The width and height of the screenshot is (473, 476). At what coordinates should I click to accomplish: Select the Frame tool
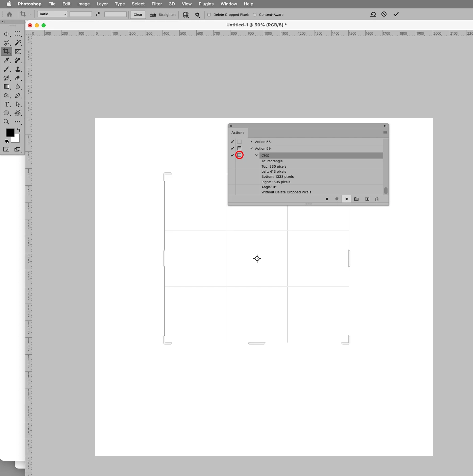(18, 51)
